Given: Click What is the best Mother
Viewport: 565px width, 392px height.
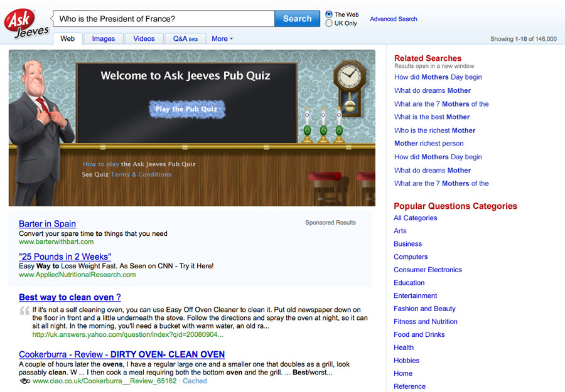Looking at the screenshot, I should (x=432, y=117).
